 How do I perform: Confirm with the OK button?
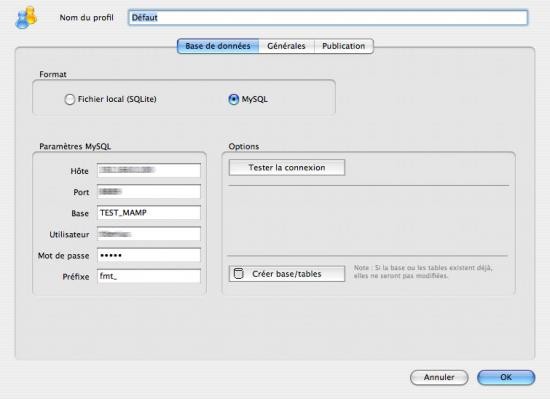(x=506, y=378)
